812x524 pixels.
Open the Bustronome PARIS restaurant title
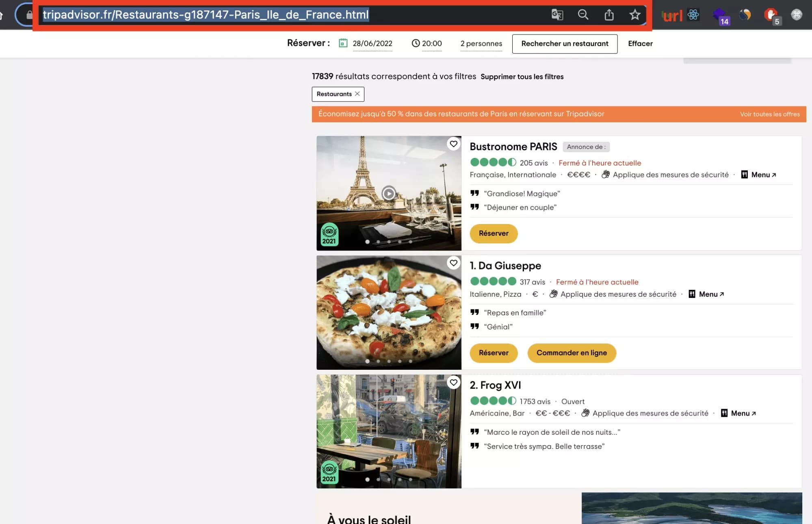[513, 147]
